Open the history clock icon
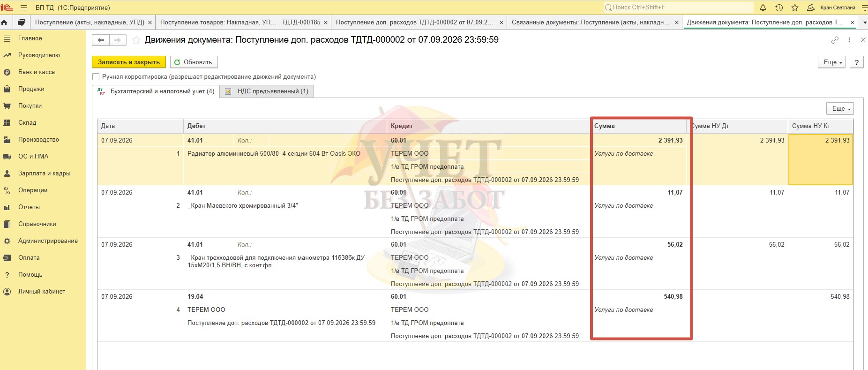The image size is (868, 370). click(779, 8)
